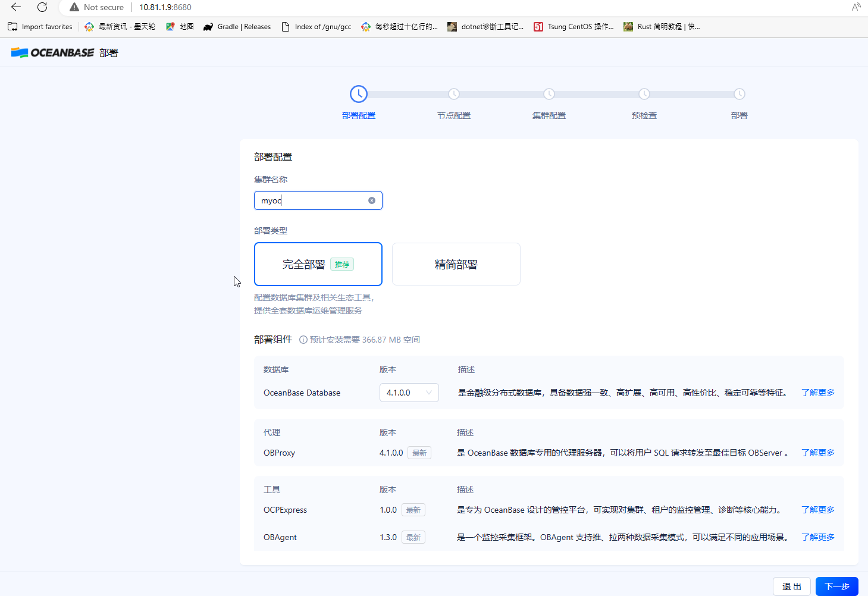Click the 集群配置 step clock icon
The height and width of the screenshot is (596, 868).
pos(549,94)
